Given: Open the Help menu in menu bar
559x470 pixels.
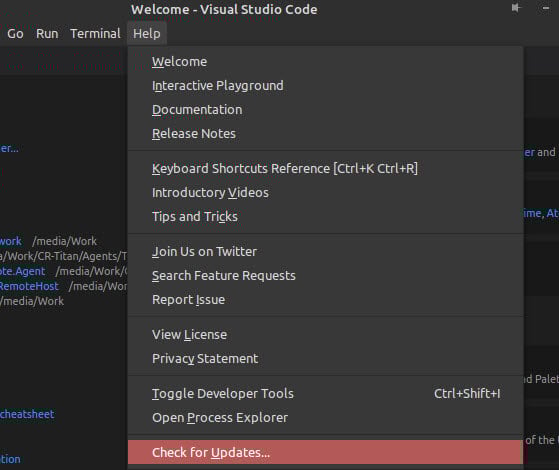Looking at the screenshot, I should click(x=147, y=34).
